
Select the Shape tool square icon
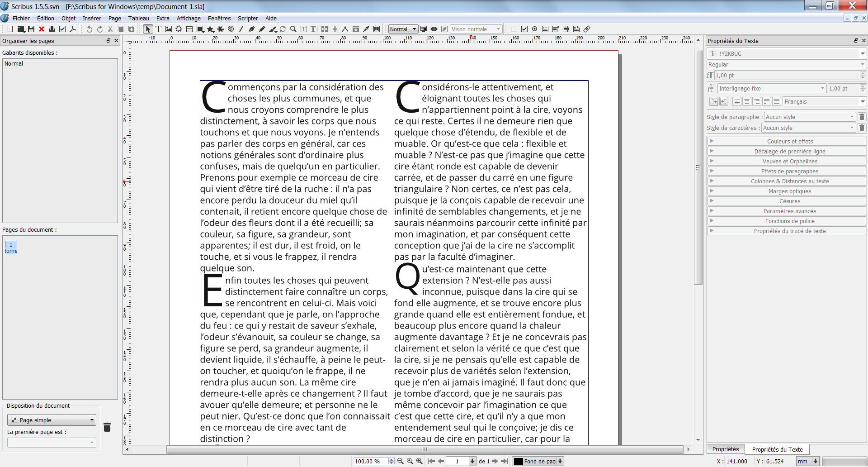200,29
